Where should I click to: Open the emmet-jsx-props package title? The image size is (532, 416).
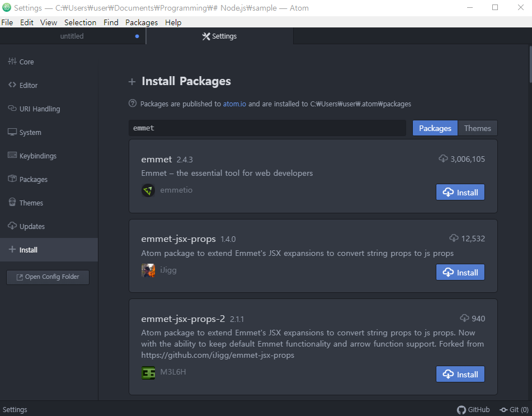[x=178, y=239]
